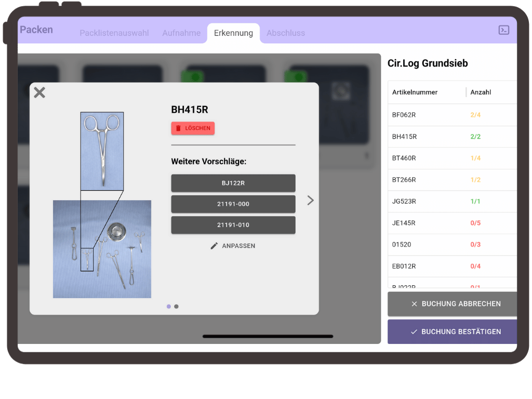
Task: Close the BH415R detail dialog with X
Action: click(39, 92)
